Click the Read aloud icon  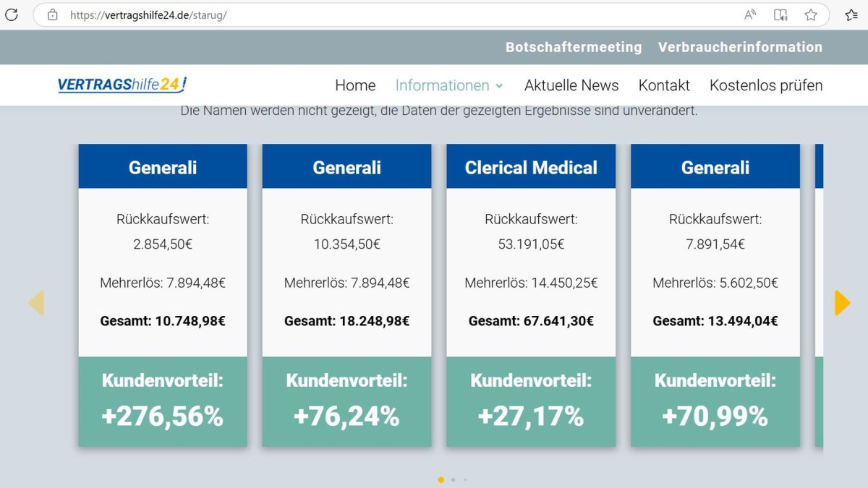(x=750, y=14)
